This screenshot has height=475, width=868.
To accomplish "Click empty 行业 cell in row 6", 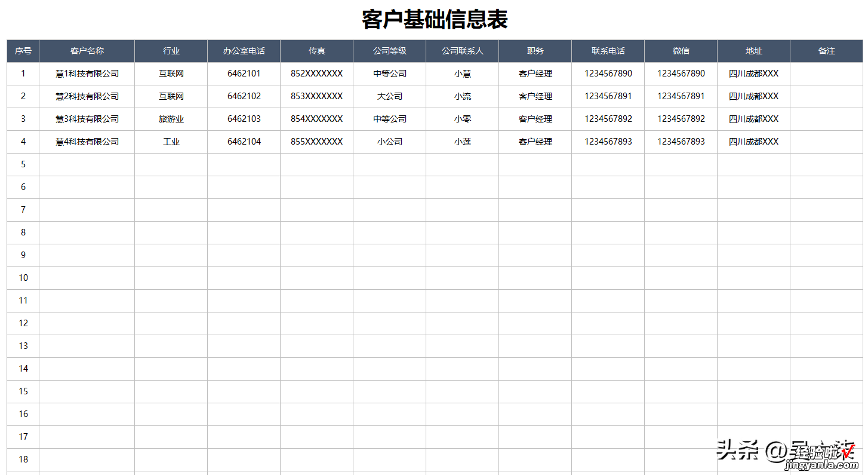I will 171,187.
